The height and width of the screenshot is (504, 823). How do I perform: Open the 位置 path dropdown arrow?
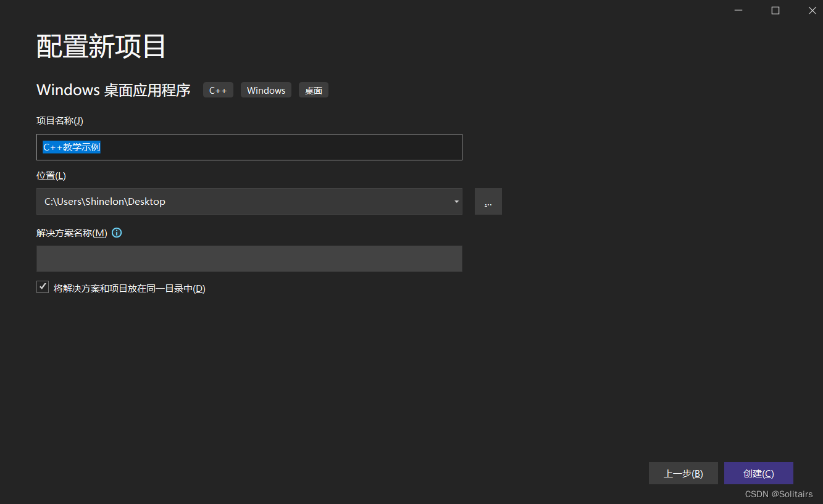pos(456,202)
